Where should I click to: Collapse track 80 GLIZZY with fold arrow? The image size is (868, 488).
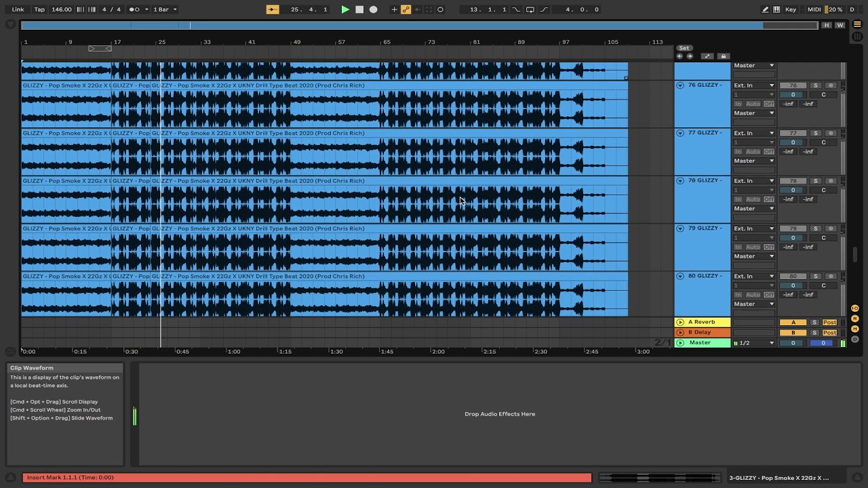pyautogui.click(x=680, y=277)
